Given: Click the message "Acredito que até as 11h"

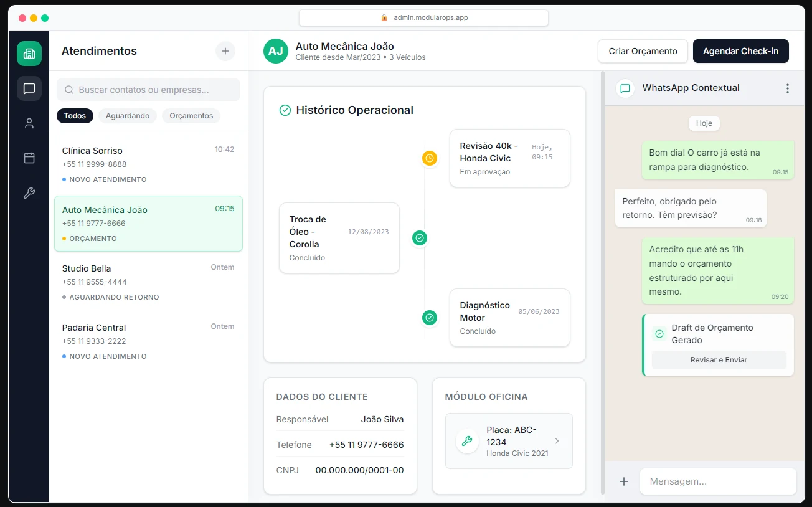Looking at the screenshot, I should coord(718,270).
